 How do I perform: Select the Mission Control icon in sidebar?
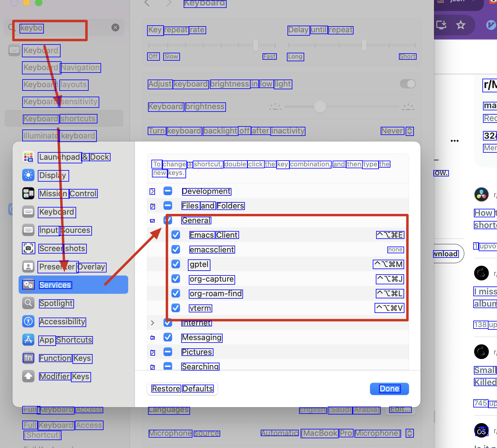pos(28,194)
